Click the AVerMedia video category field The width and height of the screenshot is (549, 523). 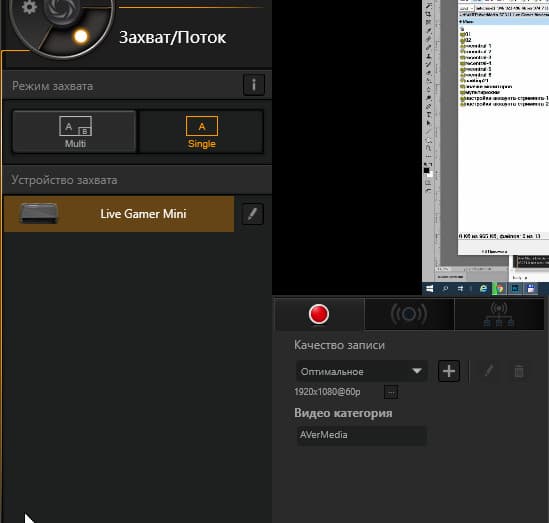pos(361,435)
